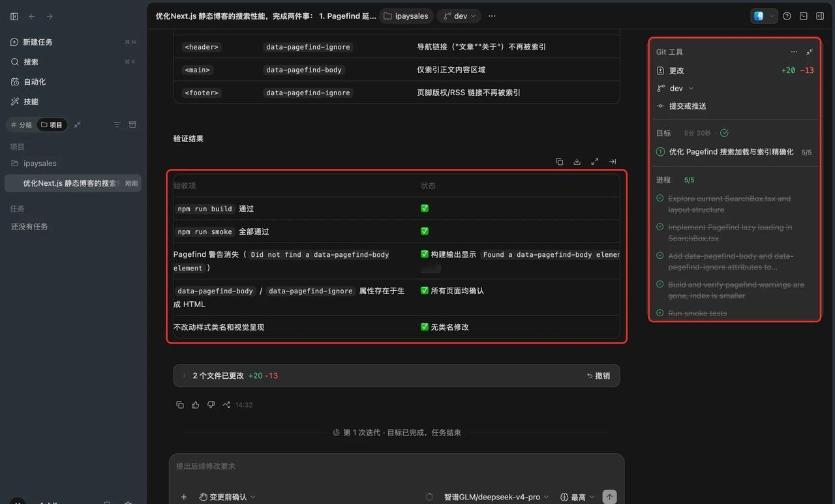Open Git 工具 more options ellipsis
Image resolution: width=835 pixels, height=504 pixels.
click(x=794, y=52)
